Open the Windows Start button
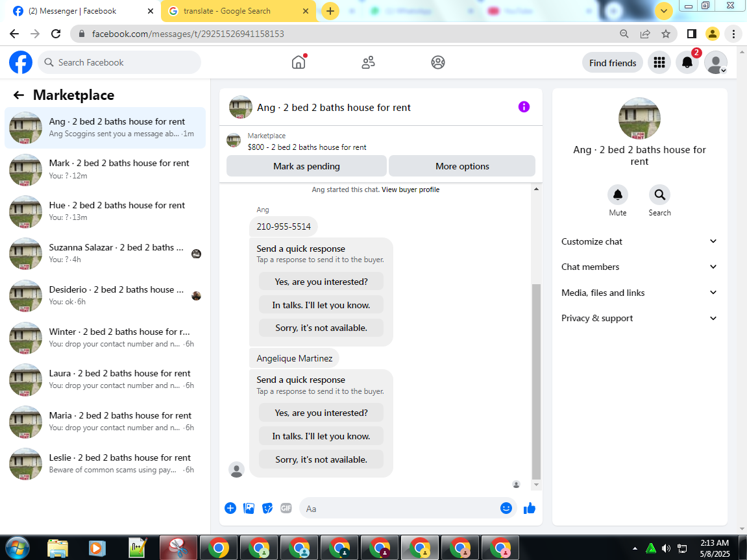 point(16,548)
